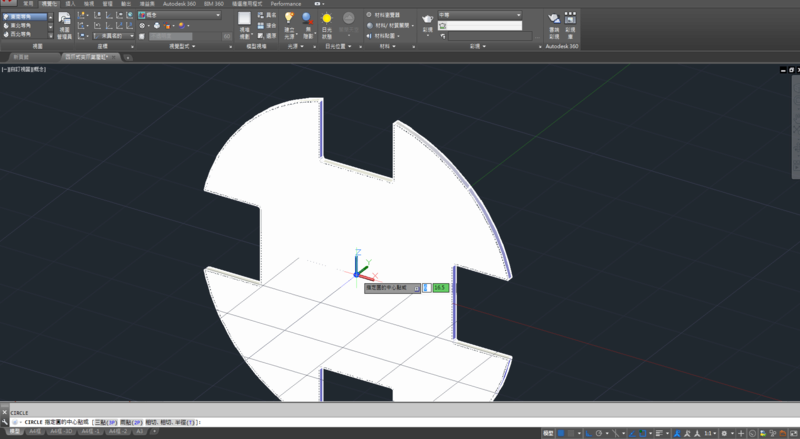The height and width of the screenshot is (439, 800).
Task: Expand the 視覺型式 panel
Action: point(182,46)
